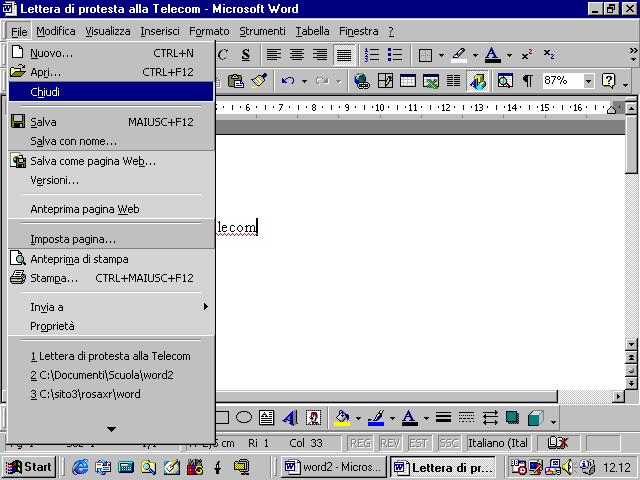640x480 pixels.
Task: Open fill color dropdown arrow
Action: 358,418
